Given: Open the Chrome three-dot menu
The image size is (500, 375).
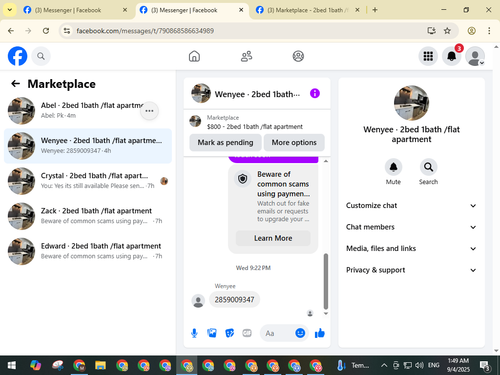Looking at the screenshot, I should point(489,31).
